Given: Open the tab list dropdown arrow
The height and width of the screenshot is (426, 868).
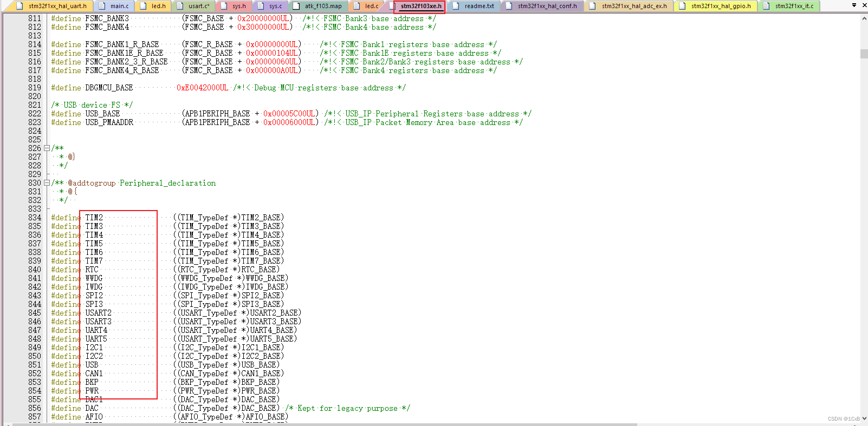Looking at the screenshot, I should (x=854, y=5).
